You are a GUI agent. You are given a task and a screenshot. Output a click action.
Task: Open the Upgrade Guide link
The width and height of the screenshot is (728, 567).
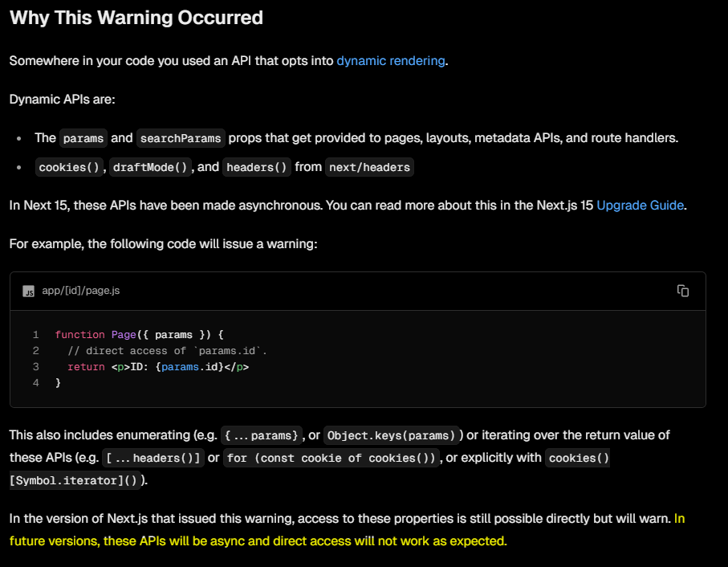[x=640, y=206]
